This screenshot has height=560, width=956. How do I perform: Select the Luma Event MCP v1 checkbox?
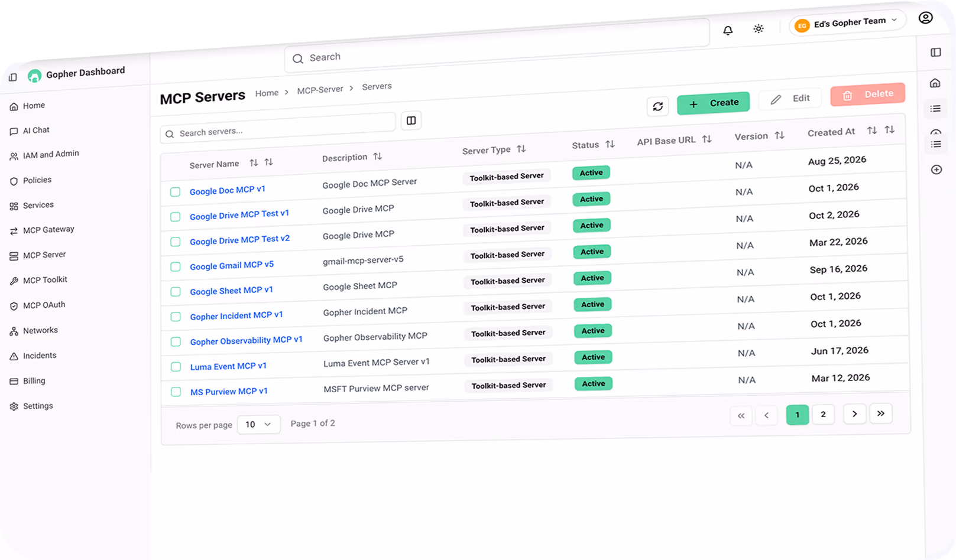coord(176,367)
